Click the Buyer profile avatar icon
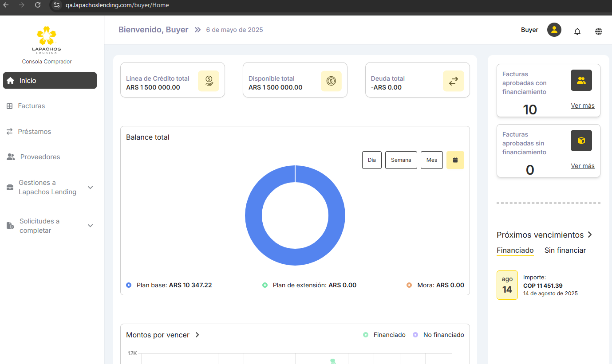Viewport: 612px width, 364px height. tap(554, 30)
